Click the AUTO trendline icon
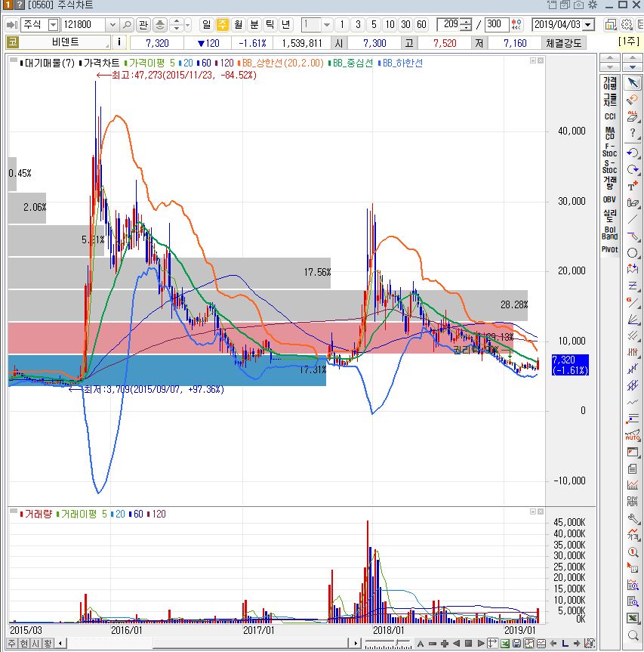The height and width of the screenshot is (652, 644). pos(633,435)
